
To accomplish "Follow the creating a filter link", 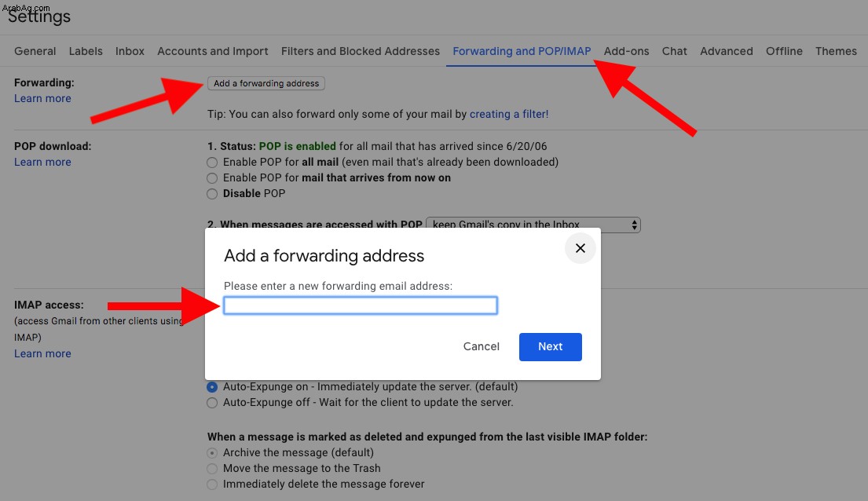I will (x=509, y=114).
